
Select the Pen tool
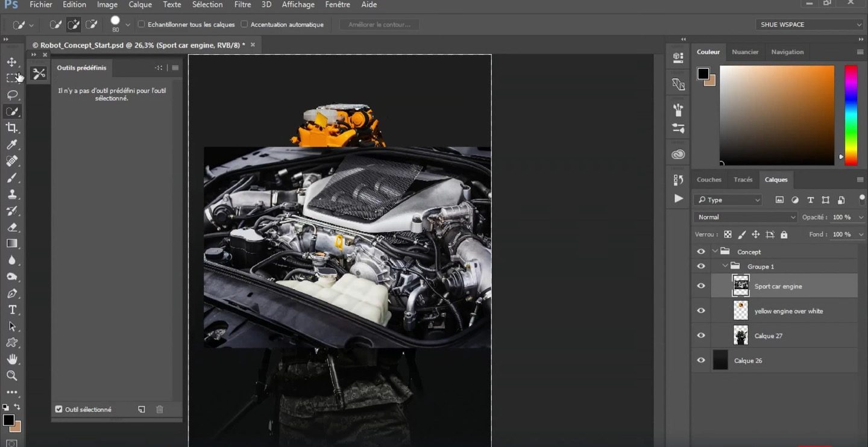pyautogui.click(x=11, y=293)
